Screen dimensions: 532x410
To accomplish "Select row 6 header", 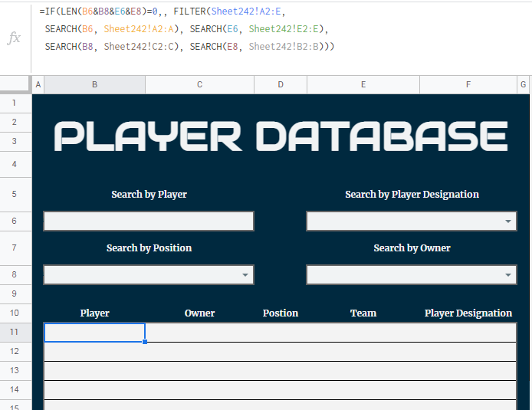I will pyautogui.click(x=15, y=221).
